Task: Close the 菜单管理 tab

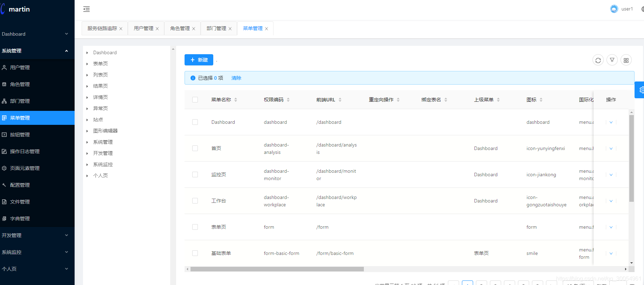Action: pos(266,29)
